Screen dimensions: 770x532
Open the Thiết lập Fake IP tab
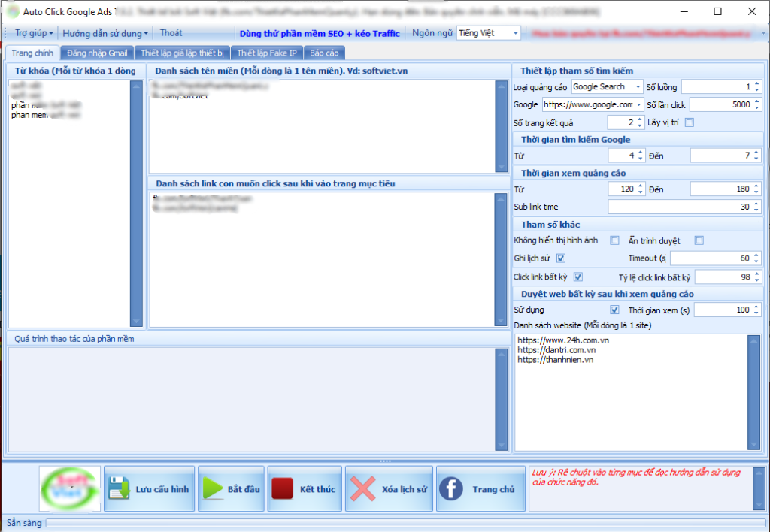click(x=267, y=53)
